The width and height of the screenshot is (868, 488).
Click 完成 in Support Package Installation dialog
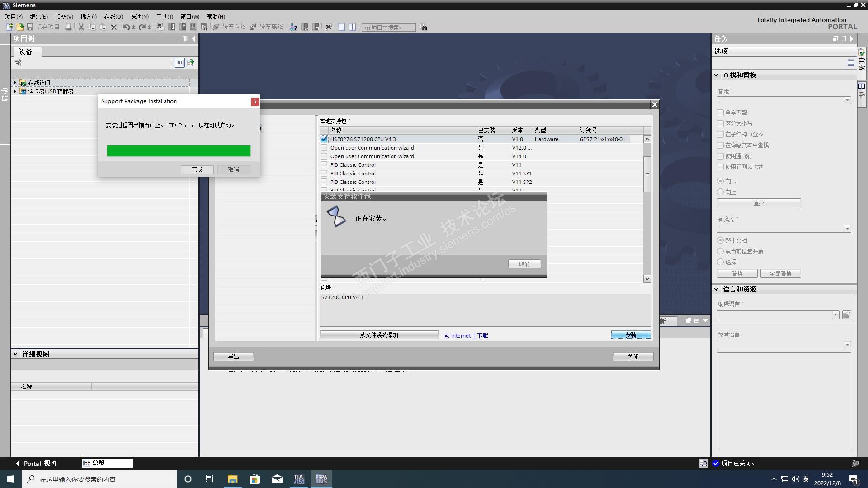(197, 169)
